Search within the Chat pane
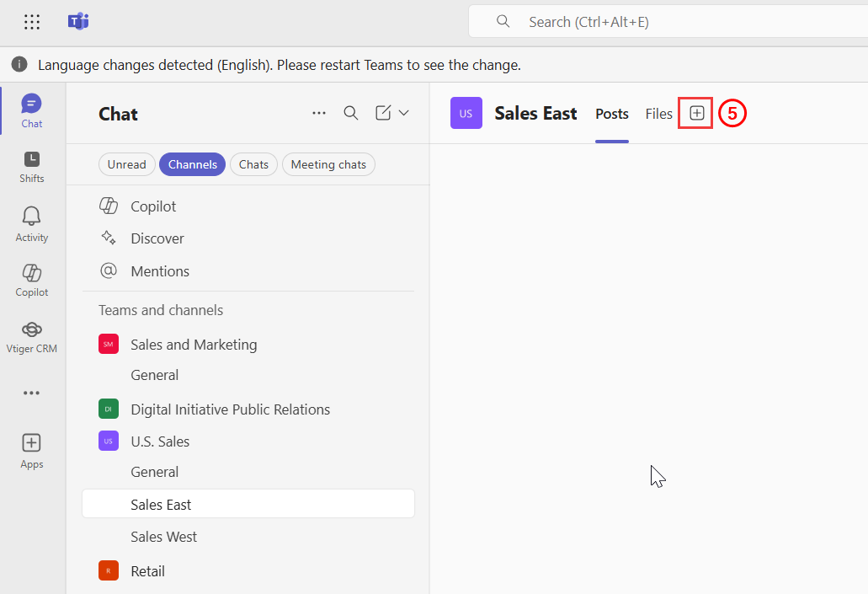 (x=351, y=113)
